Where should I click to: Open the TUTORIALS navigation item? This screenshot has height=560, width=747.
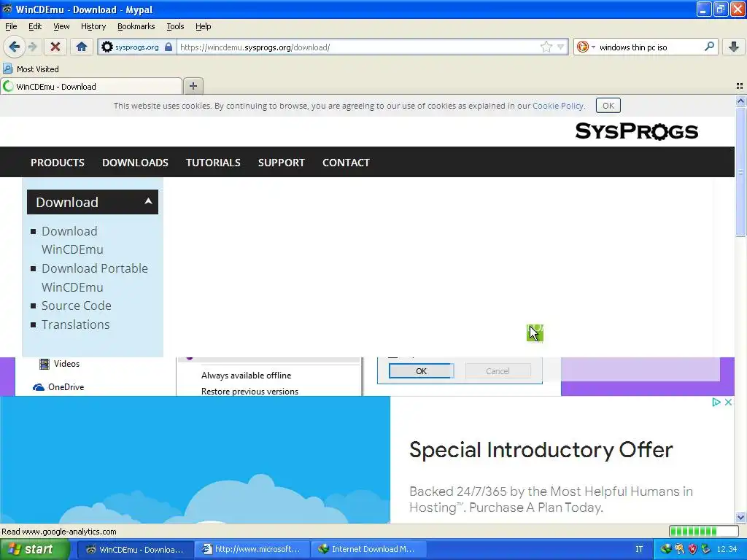pos(213,163)
